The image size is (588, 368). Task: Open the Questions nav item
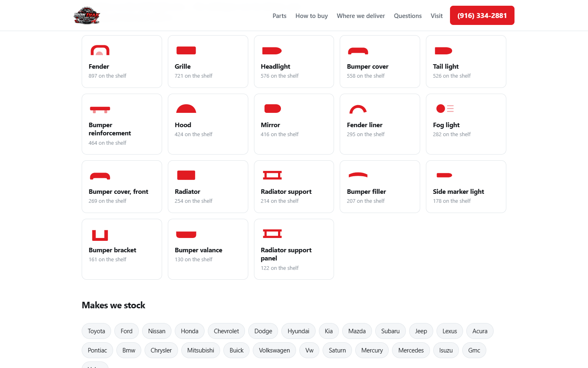point(408,16)
